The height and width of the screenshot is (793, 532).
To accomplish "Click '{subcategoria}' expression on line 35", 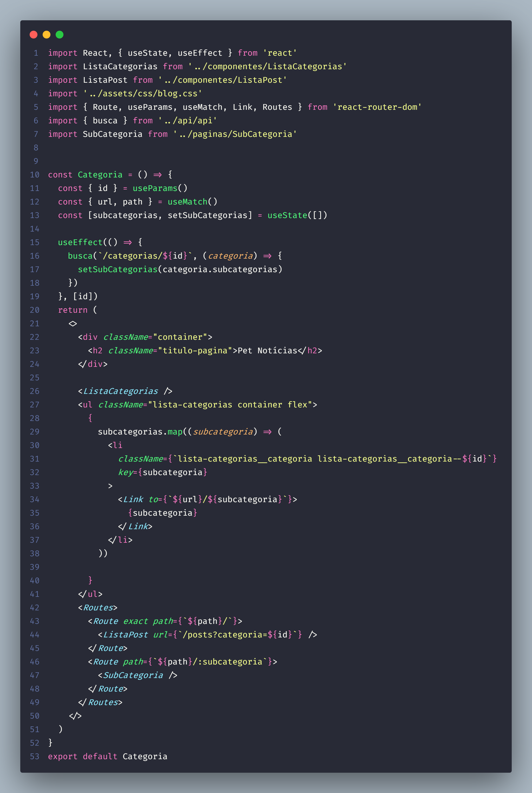I will (x=163, y=513).
